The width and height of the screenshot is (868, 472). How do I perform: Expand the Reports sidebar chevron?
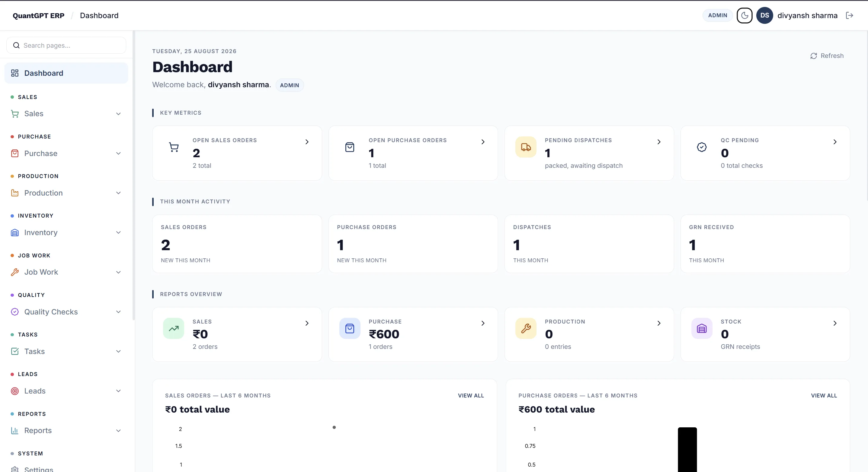pyautogui.click(x=118, y=431)
